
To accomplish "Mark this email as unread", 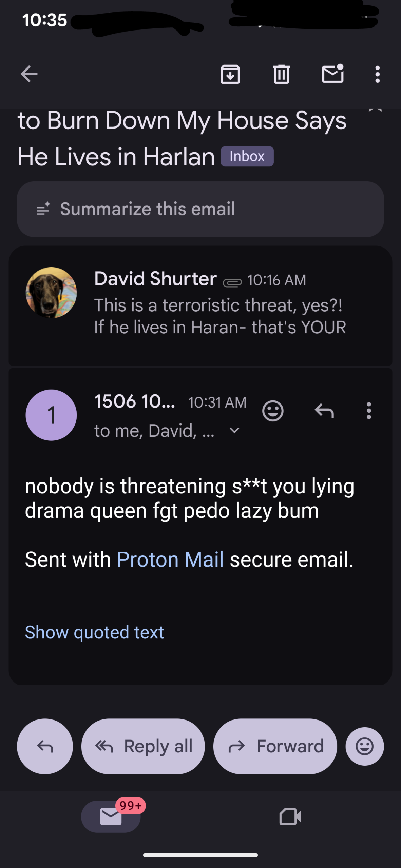I will pos(332,74).
